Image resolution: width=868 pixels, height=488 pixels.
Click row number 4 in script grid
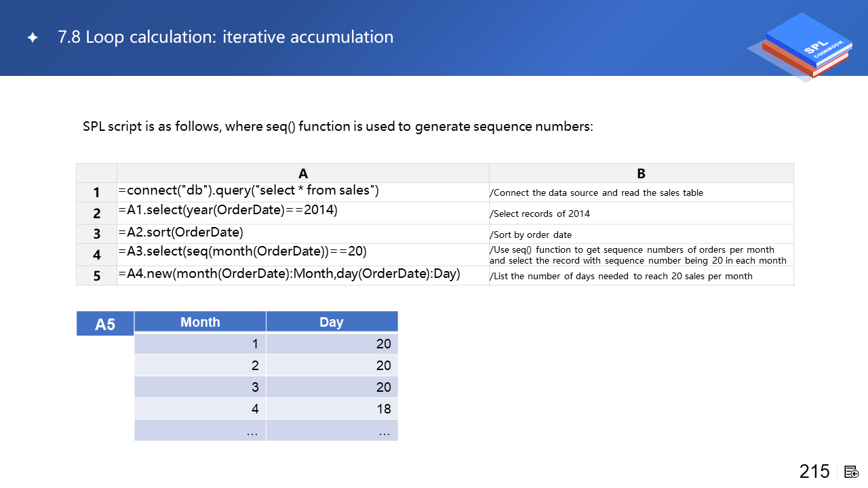coord(96,255)
